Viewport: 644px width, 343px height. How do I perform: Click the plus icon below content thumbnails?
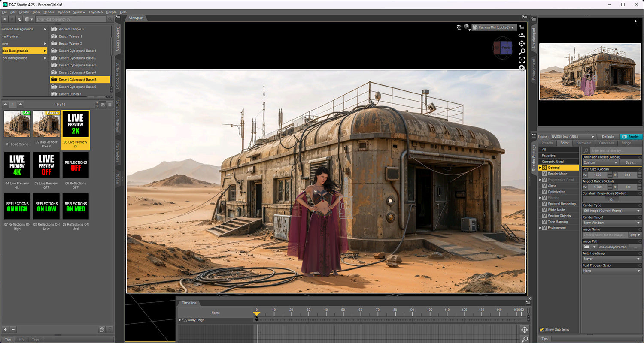click(6, 329)
